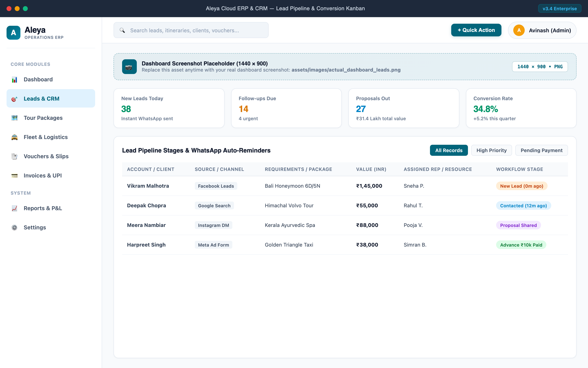
Task: Click the Invoices & UPI card icon
Action: 14,176
